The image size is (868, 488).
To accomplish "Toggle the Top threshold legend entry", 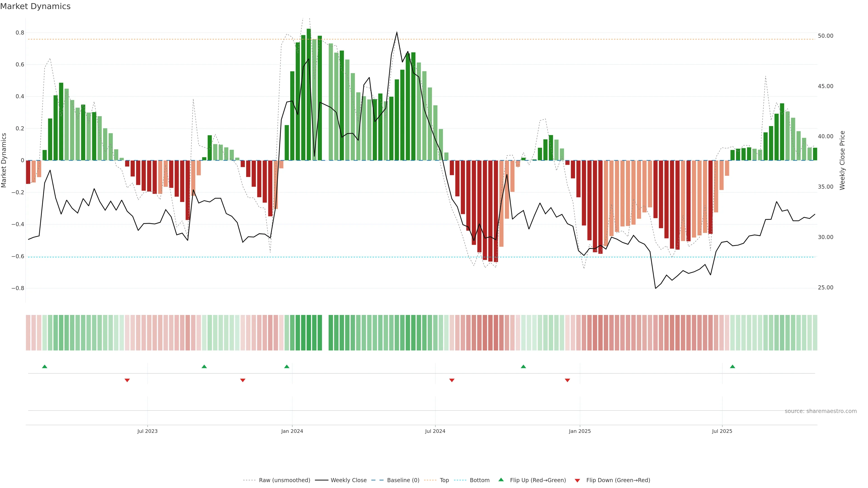I will (x=444, y=480).
